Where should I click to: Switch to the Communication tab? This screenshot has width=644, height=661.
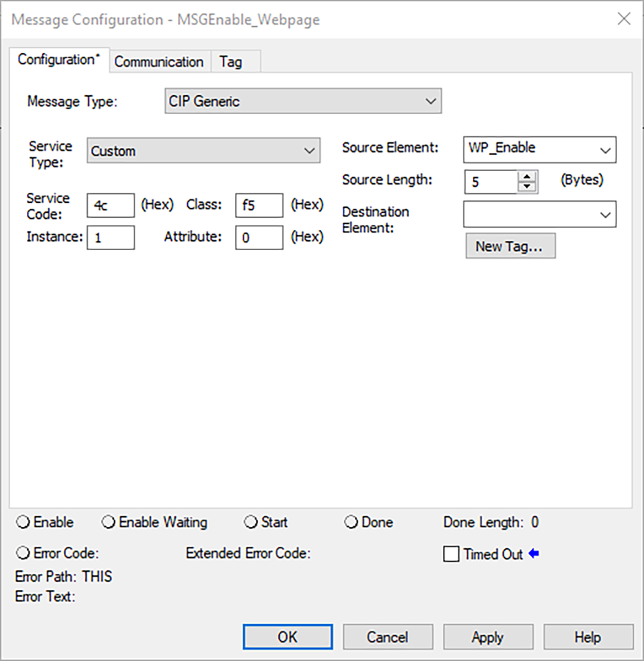coord(159,62)
